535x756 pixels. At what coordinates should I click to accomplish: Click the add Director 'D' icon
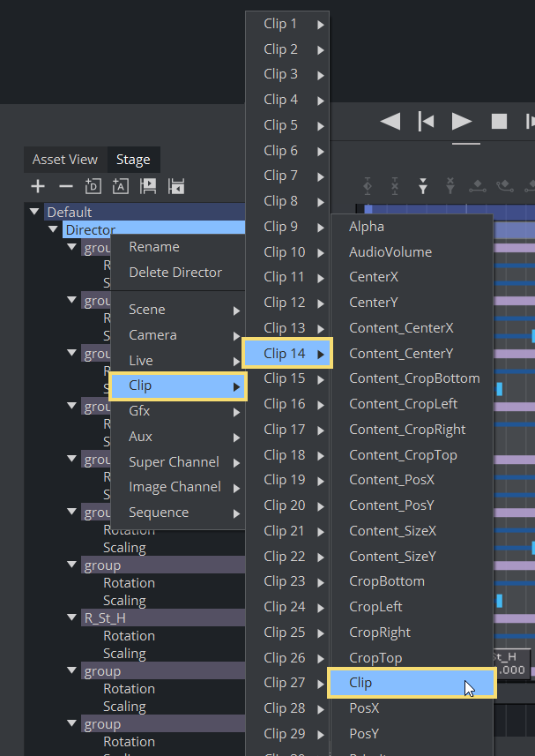pyautogui.click(x=93, y=186)
